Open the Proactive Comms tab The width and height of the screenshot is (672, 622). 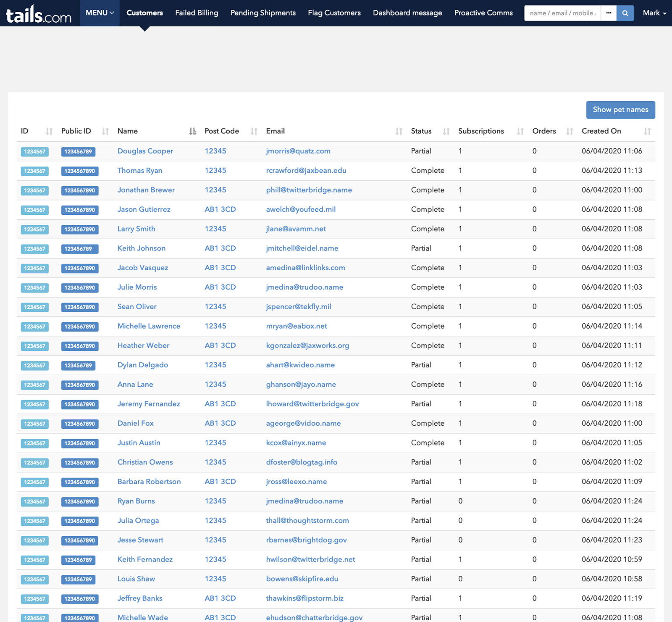(483, 13)
